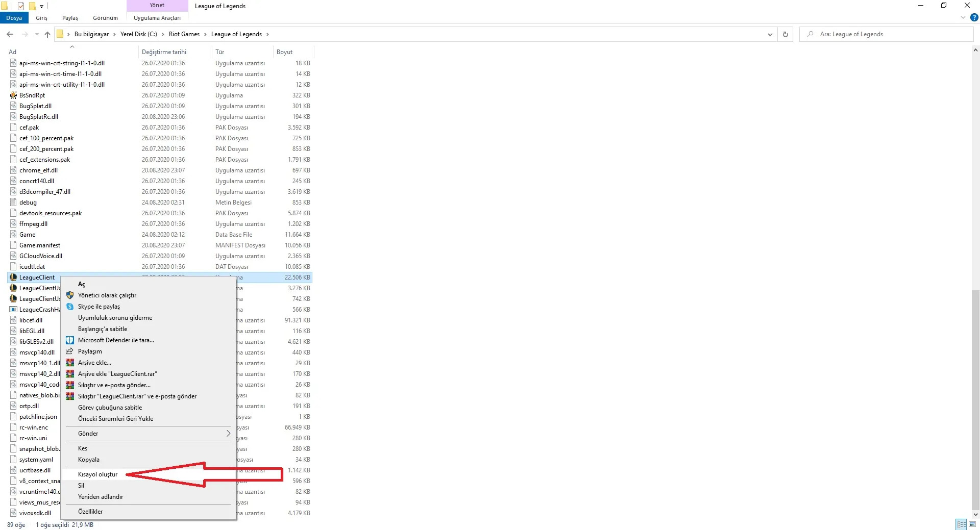Expand chevron after League of Legends breadcrumb

pyautogui.click(x=267, y=34)
